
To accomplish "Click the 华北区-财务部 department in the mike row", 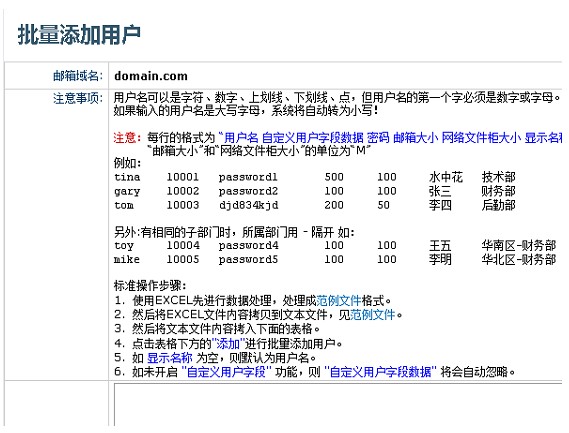I will tap(519, 260).
